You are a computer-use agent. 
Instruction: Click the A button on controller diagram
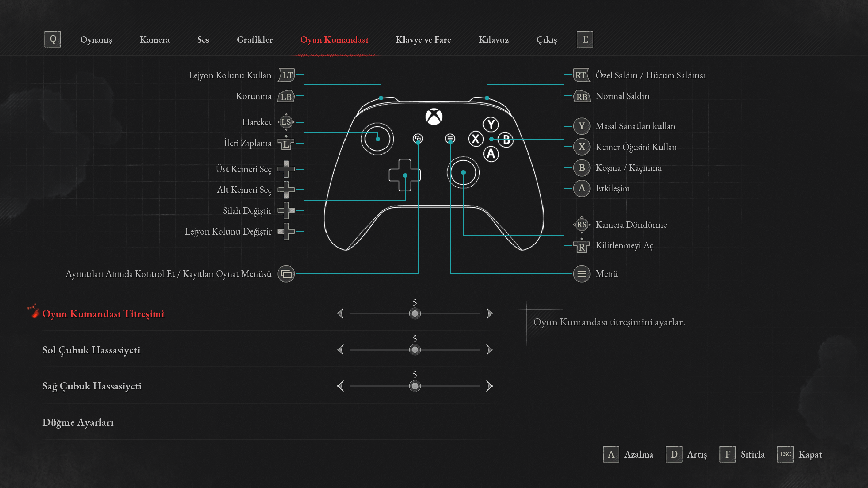491,154
